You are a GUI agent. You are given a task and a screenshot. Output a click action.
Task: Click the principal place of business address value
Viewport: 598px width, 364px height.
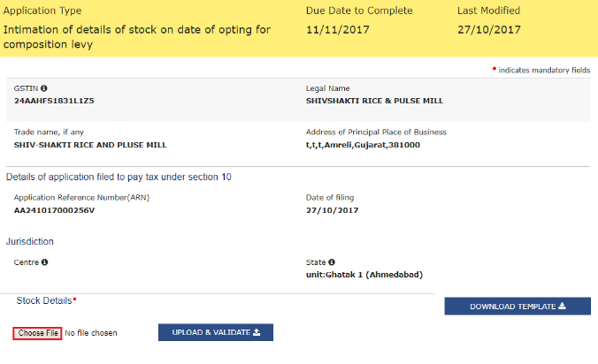click(363, 144)
